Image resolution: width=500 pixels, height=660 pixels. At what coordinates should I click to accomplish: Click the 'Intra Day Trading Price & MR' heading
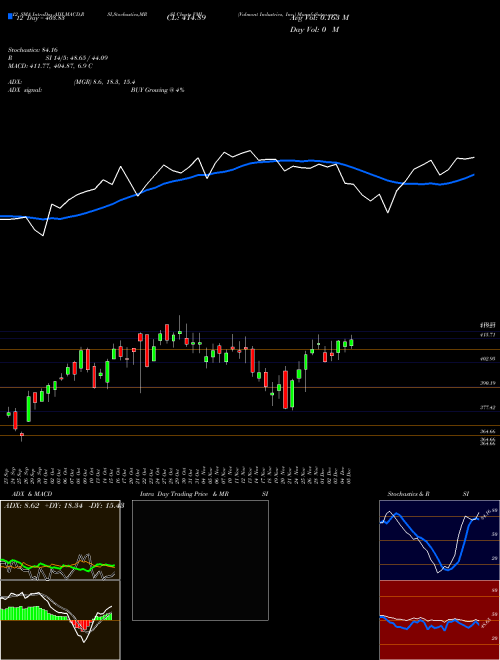click(184, 494)
